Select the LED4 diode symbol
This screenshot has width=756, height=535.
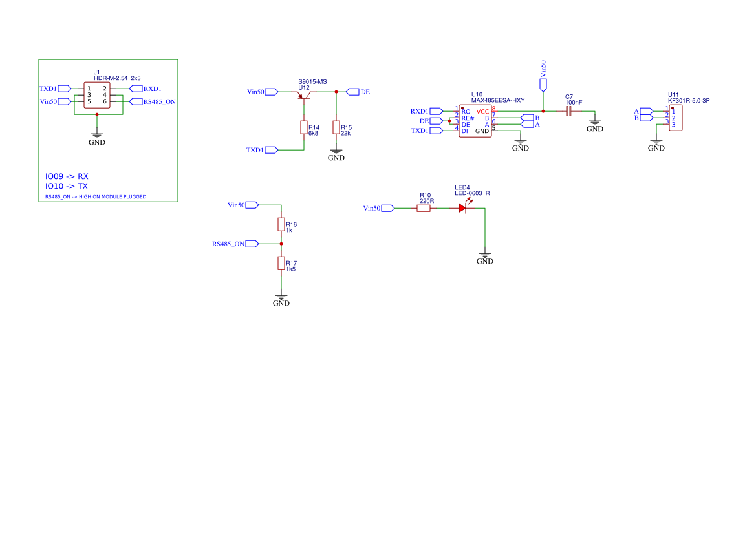(x=463, y=207)
